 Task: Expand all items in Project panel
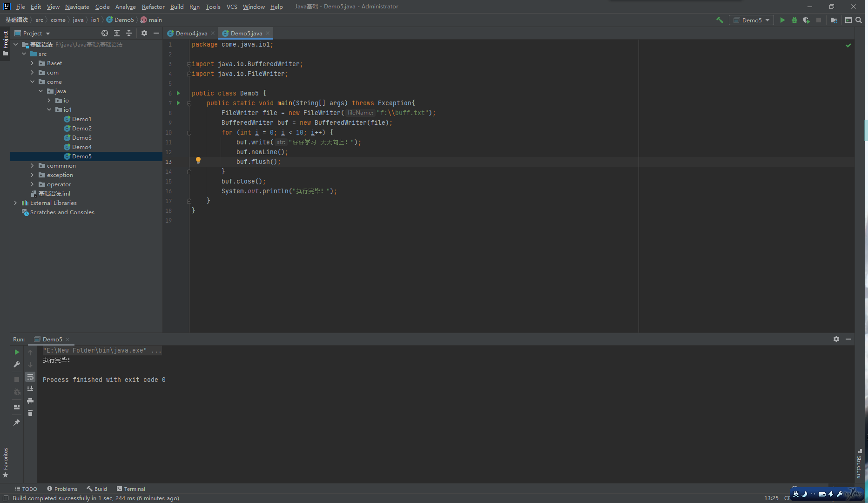tap(117, 33)
